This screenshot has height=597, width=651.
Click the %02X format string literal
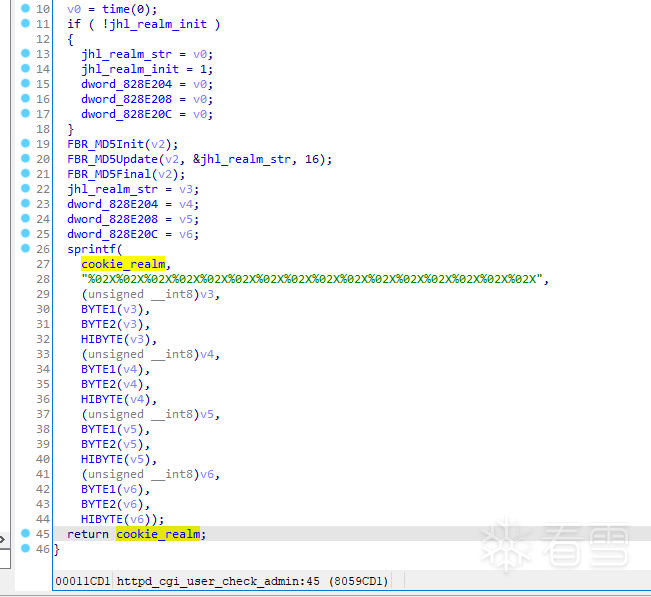coord(312,279)
